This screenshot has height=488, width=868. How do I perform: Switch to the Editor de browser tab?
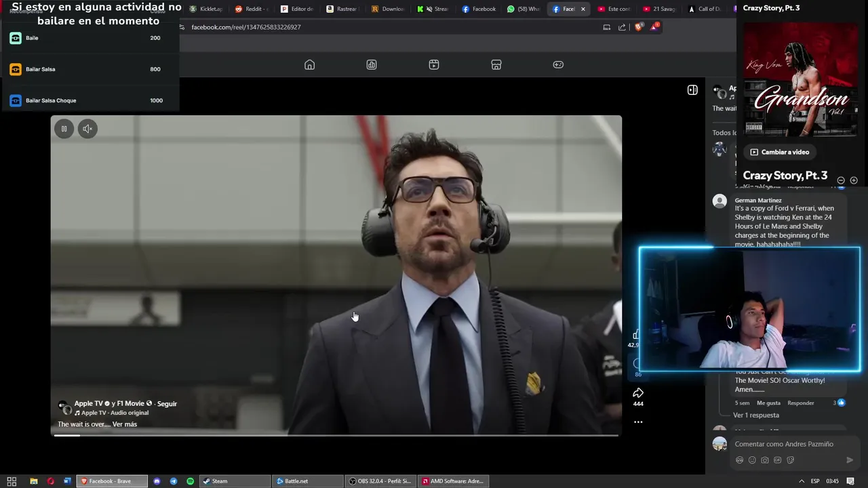coord(297,9)
